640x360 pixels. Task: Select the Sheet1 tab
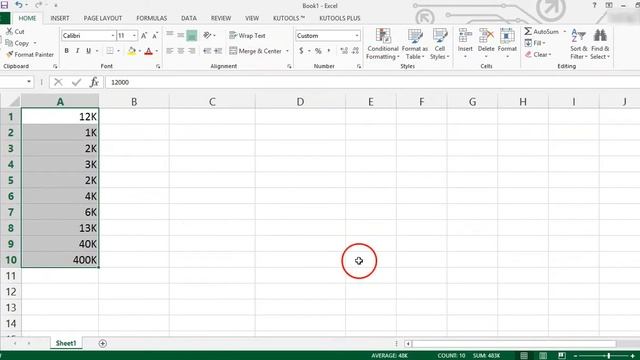pyautogui.click(x=66, y=343)
